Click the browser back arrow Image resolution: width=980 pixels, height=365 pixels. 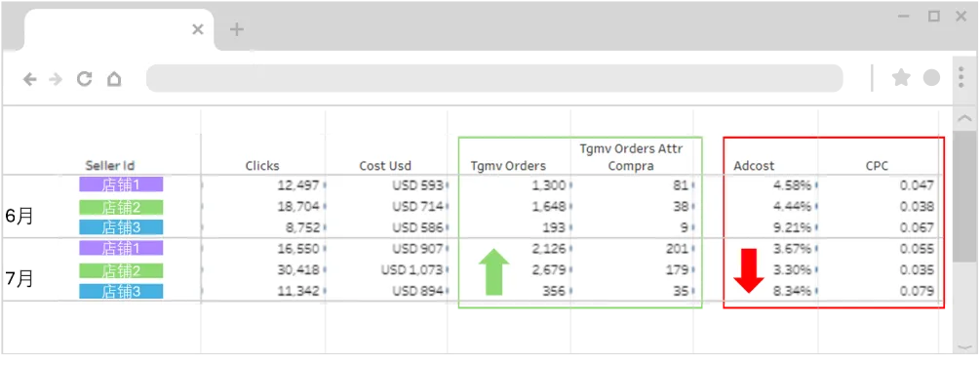[x=30, y=79]
